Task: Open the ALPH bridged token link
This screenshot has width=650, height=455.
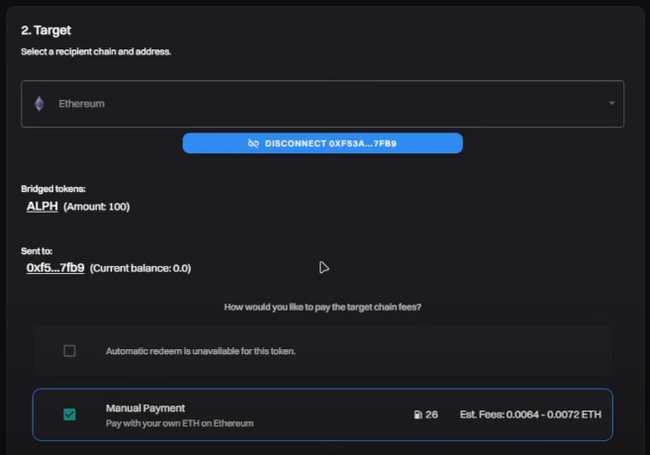Action: click(42, 207)
